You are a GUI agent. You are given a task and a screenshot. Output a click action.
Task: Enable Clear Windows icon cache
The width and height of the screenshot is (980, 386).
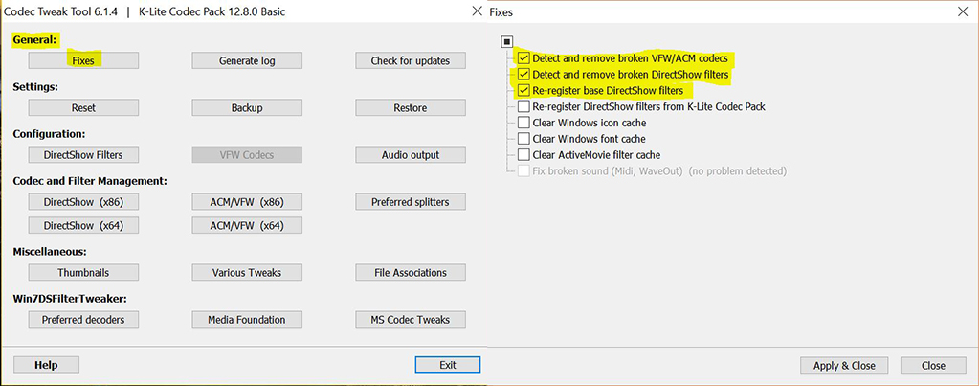coord(523,123)
